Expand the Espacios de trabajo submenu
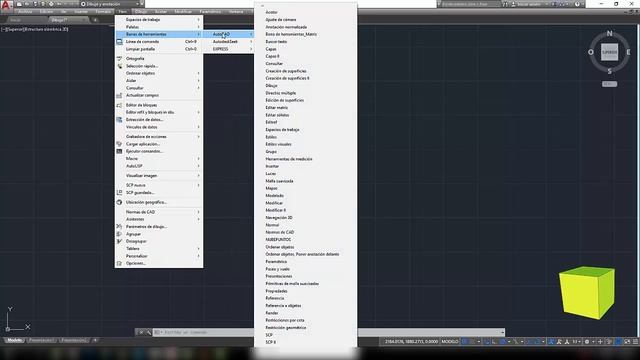This screenshot has width=640, height=360. tap(159, 20)
